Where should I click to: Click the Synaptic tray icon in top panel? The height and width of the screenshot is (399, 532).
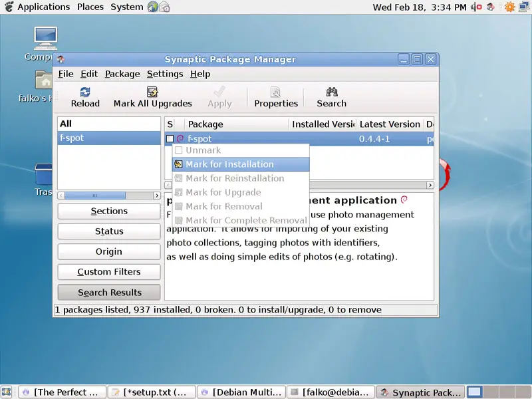coord(491,7)
